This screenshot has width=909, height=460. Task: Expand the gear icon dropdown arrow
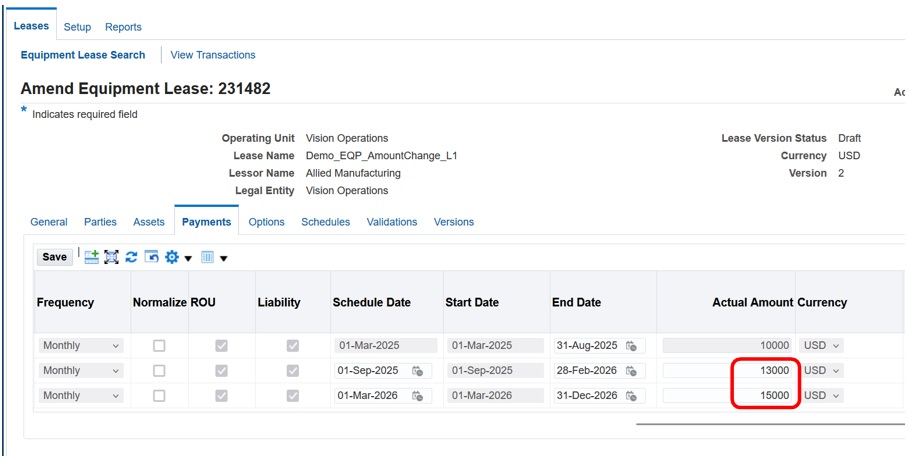click(188, 259)
